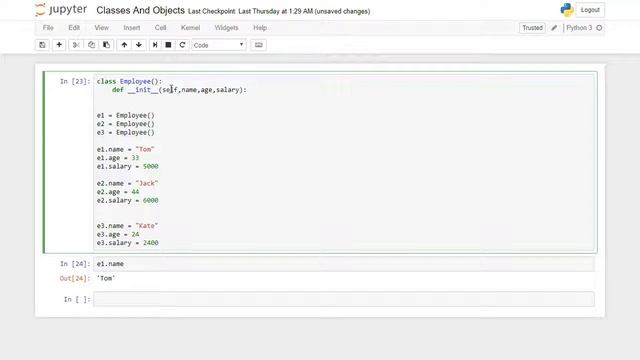This screenshot has height=360, width=640.
Task: Click the def __init__ line
Action: pyautogui.click(x=179, y=90)
